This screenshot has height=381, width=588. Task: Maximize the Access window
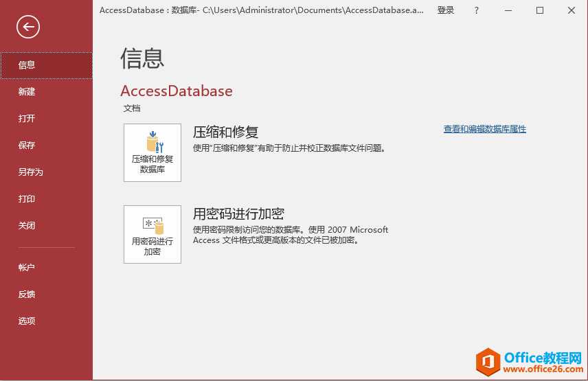[x=540, y=10]
